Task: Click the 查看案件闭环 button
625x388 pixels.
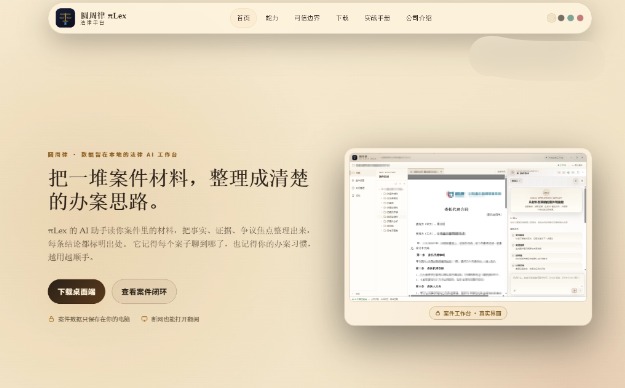Action: click(144, 291)
